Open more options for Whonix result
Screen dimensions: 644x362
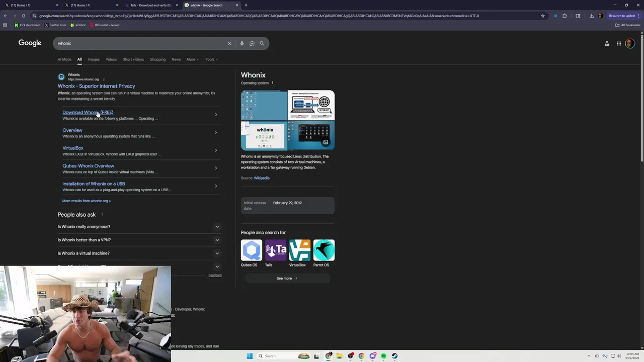click(x=104, y=79)
